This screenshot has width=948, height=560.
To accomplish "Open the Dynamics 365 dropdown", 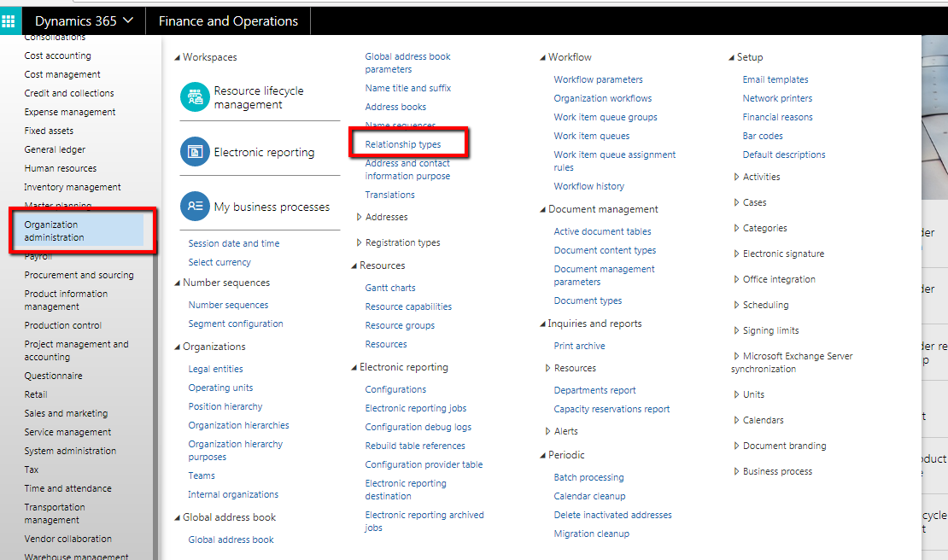I will [x=84, y=20].
